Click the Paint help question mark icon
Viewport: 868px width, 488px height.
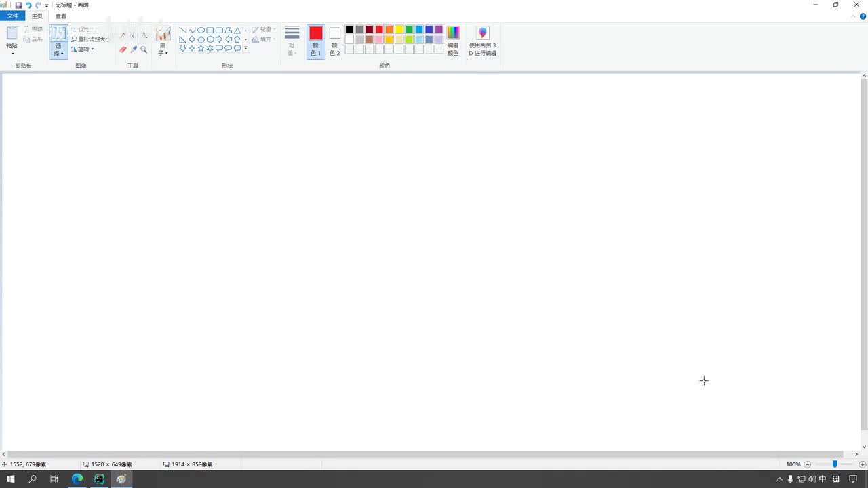(x=863, y=16)
